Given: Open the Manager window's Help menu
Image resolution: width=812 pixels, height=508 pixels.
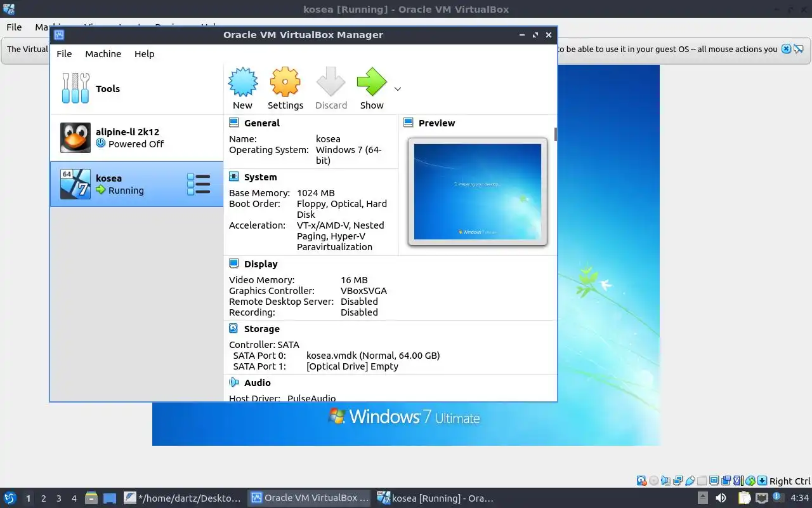Looking at the screenshot, I should pyautogui.click(x=144, y=54).
